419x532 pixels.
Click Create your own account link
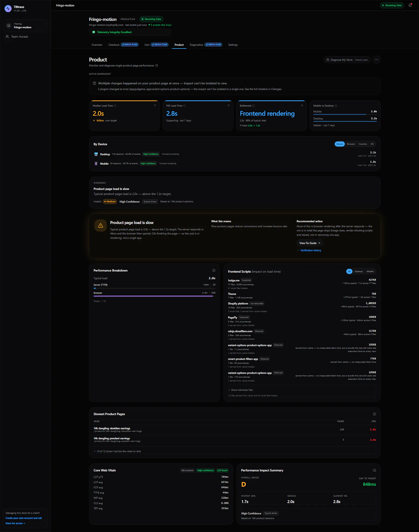click(24, 521)
